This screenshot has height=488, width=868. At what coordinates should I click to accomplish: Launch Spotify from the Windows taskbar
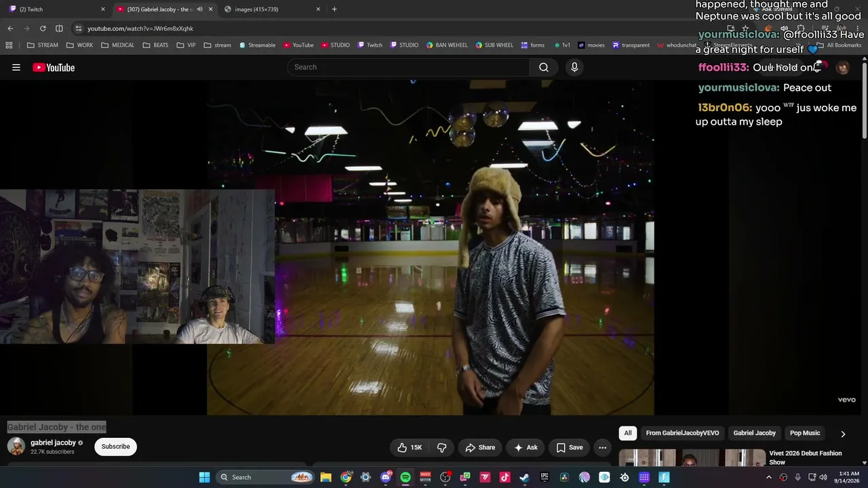point(406,477)
